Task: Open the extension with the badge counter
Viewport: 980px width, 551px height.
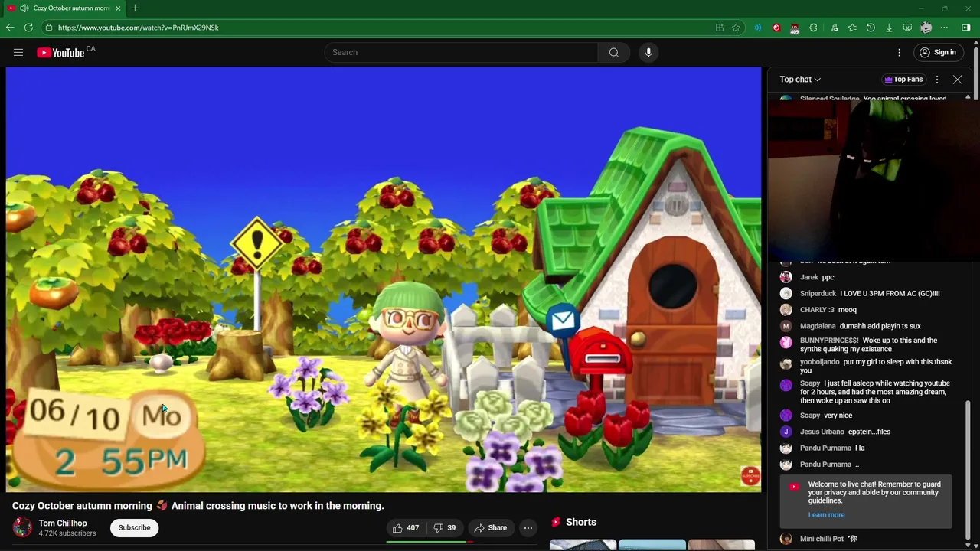Action: point(795,28)
